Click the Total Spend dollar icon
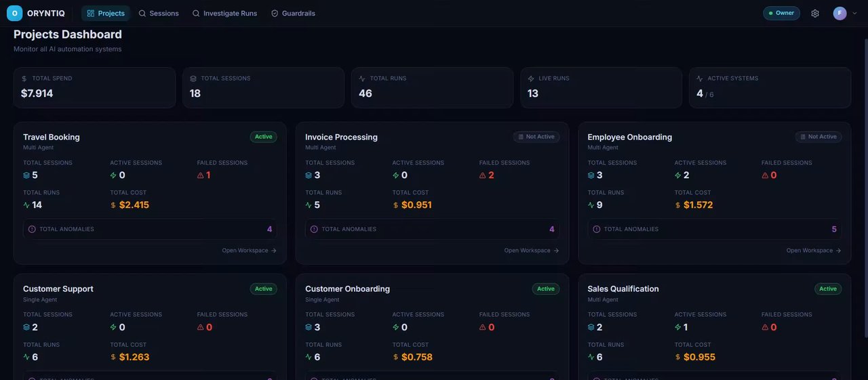 point(24,79)
